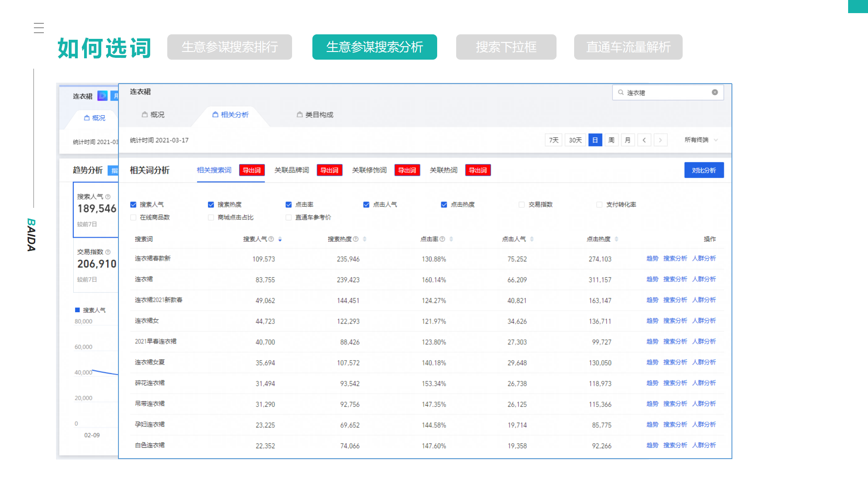Click the right chevron for next date
Viewport: 868px width, 488px height.
(660, 140)
